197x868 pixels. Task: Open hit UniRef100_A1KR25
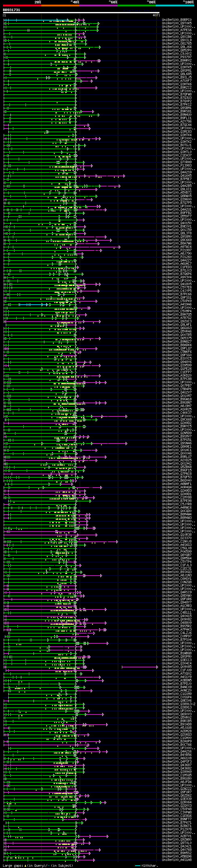point(177,409)
